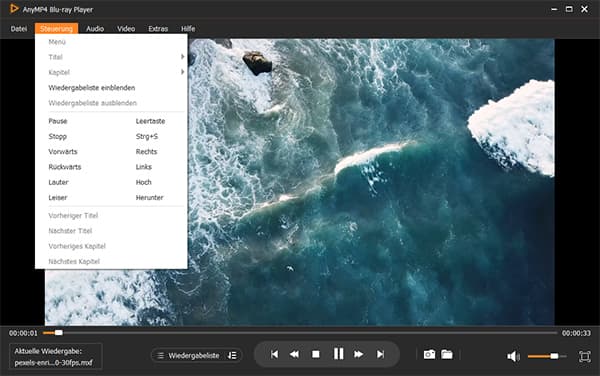
Task: Click the rewind button
Action: [x=294, y=355]
